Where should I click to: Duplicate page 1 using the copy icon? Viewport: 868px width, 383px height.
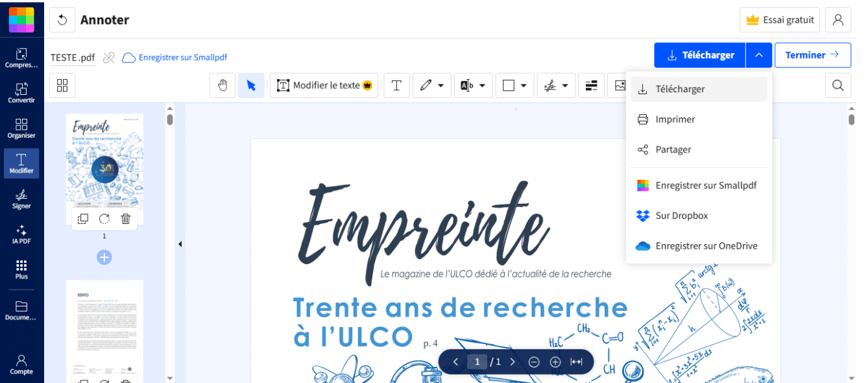tap(83, 219)
